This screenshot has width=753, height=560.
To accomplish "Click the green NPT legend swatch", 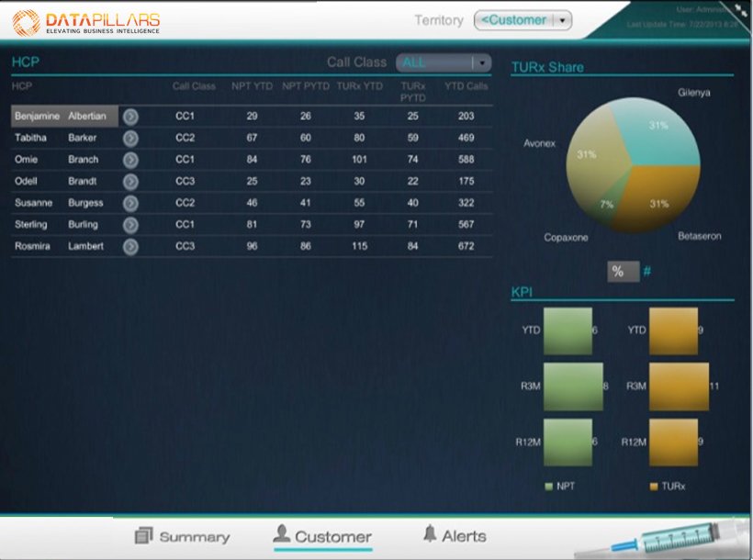I will (x=549, y=487).
